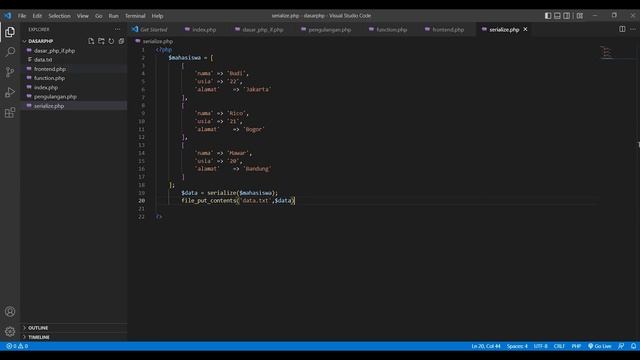This screenshot has height=360, width=640.
Task: Toggle primary side bar layout icon
Action: coord(548,16)
